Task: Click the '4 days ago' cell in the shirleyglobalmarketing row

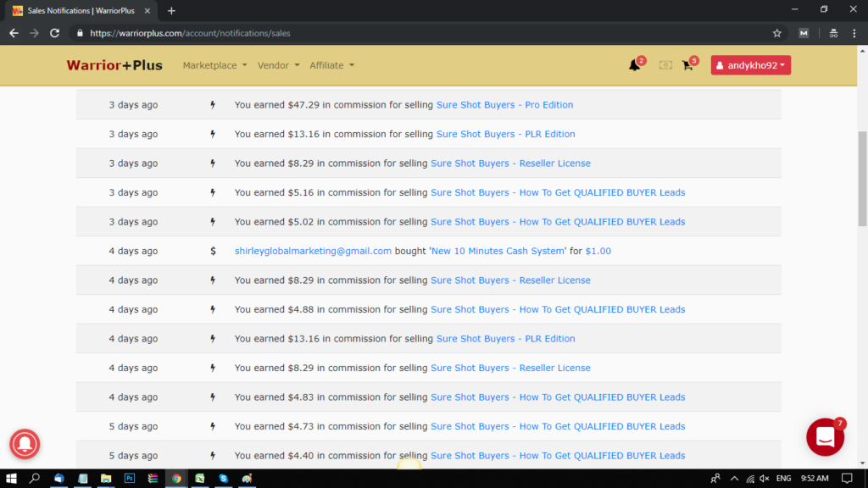Action: (x=133, y=251)
